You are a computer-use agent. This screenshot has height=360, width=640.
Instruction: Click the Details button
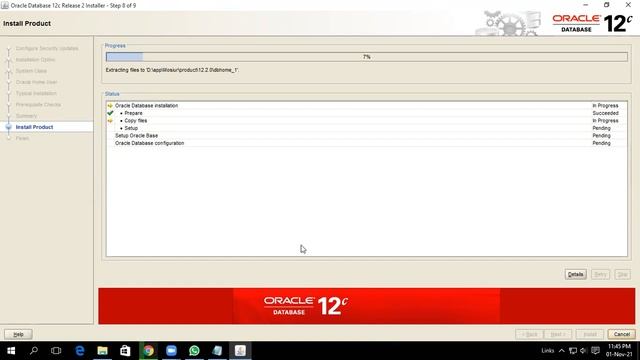(x=576, y=274)
